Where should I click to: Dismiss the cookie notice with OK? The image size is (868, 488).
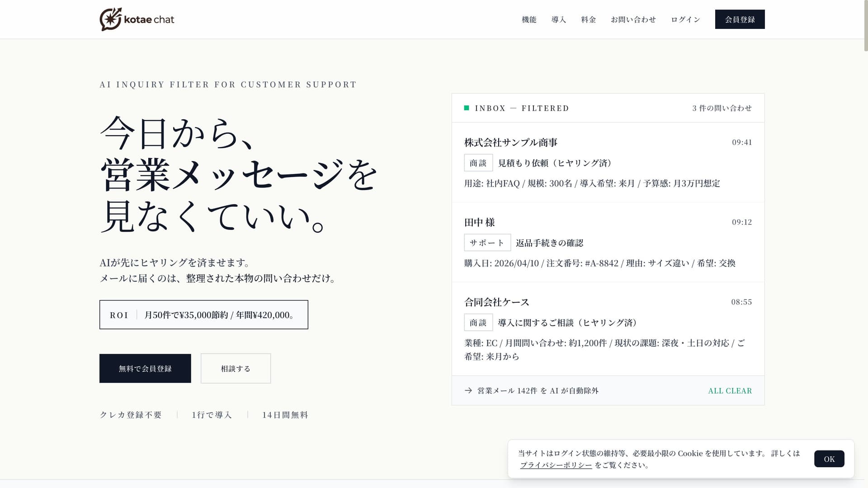click(x=829, y=458)
